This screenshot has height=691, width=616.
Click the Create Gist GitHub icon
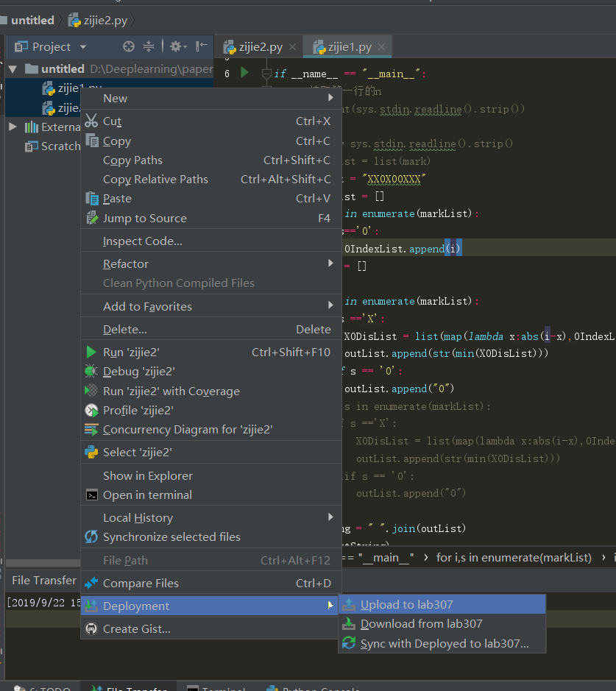point(91,629)
